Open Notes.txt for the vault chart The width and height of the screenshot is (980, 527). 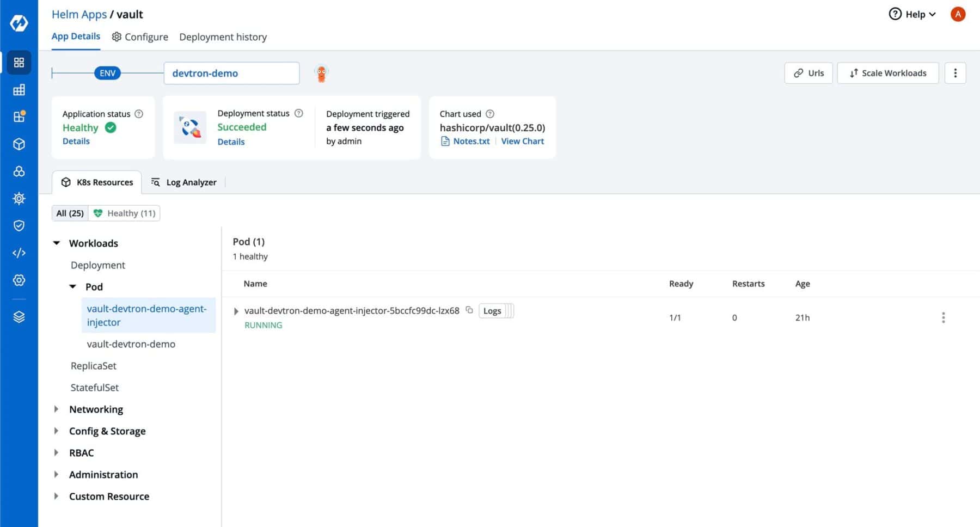point(470,141)
